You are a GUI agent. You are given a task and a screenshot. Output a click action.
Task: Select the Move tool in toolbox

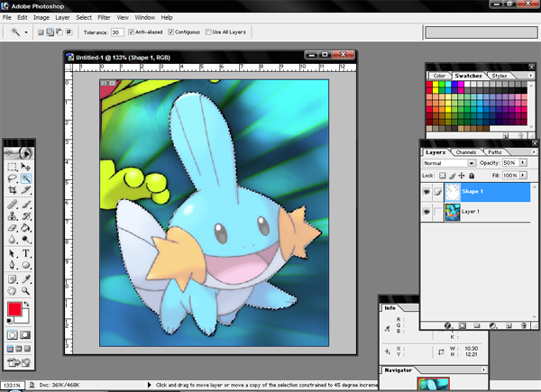coord(26,168)
